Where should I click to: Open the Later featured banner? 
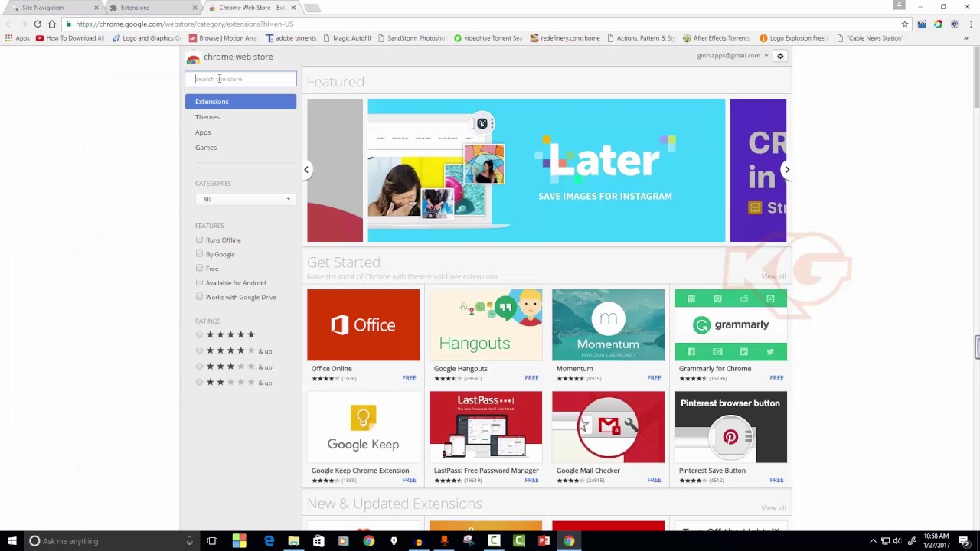pyautogui.click(x=546, y=170)
